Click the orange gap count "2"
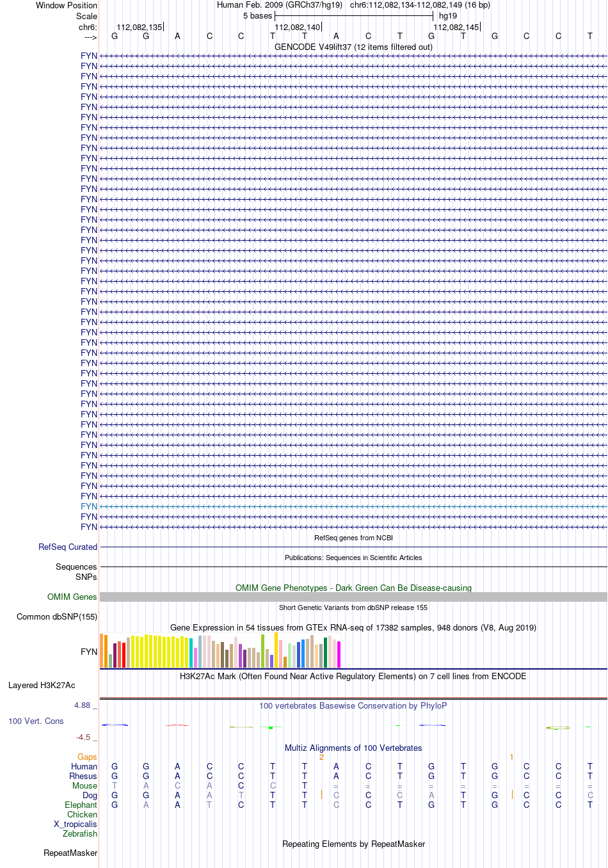 (x=321, y=757)
